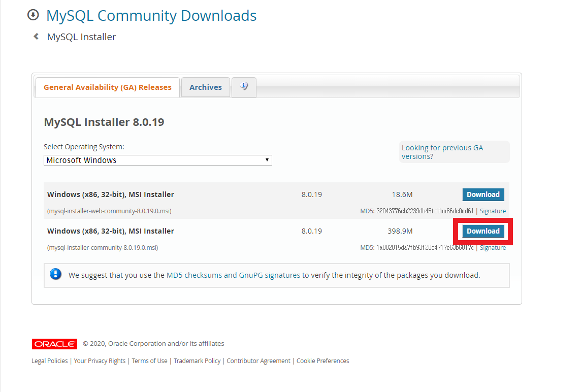Click the 8.0.19 version in the 398.9M row
The image size is (581, 392).
click(x=312, y=231)
